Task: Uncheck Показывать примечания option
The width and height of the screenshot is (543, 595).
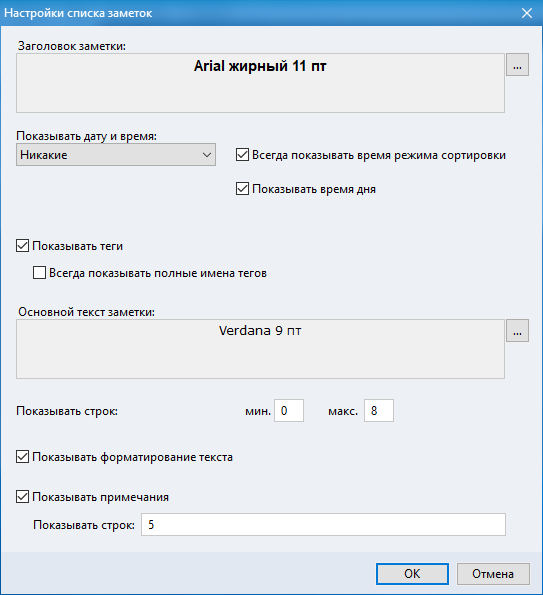Action: tap(23, 496)
